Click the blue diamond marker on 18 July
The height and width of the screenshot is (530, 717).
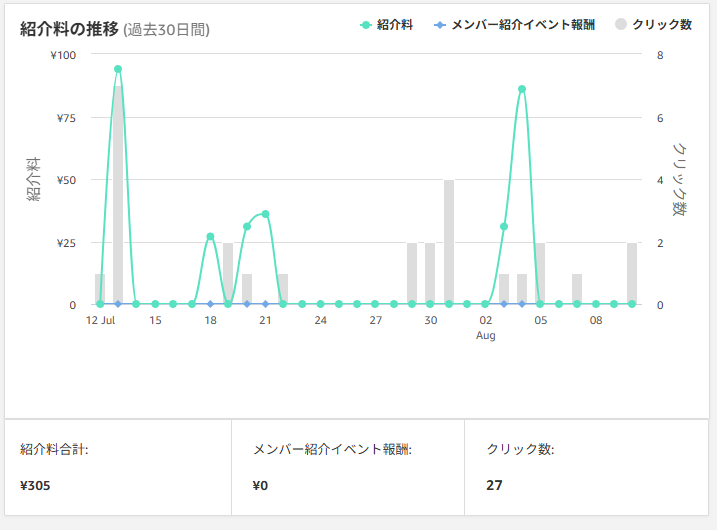pos(210,304)
